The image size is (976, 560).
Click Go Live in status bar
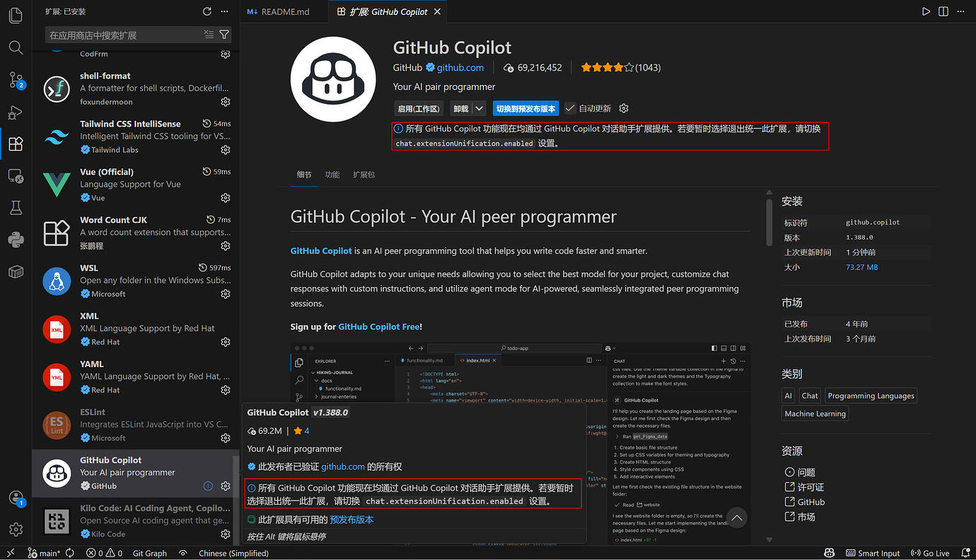931,553
